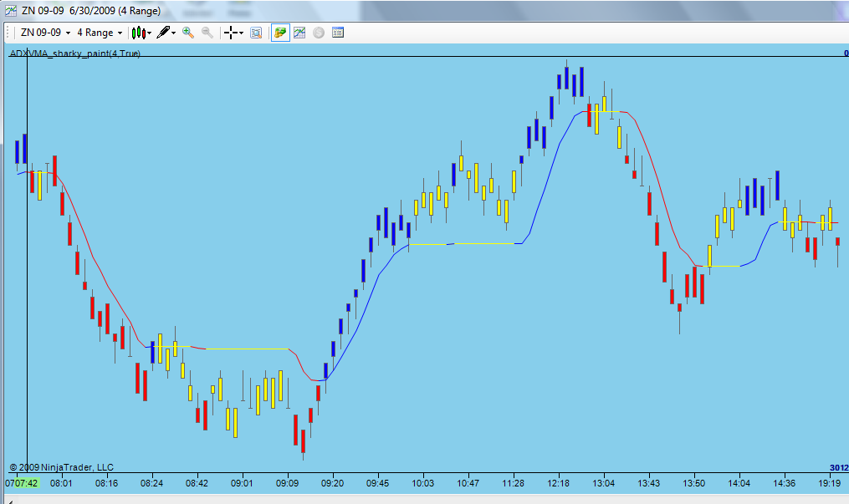Image resolution: width=849 pixels, height=504 pixels.
Task: Open the 4 Range interval dropdown
Action: (x=100, y=33)
